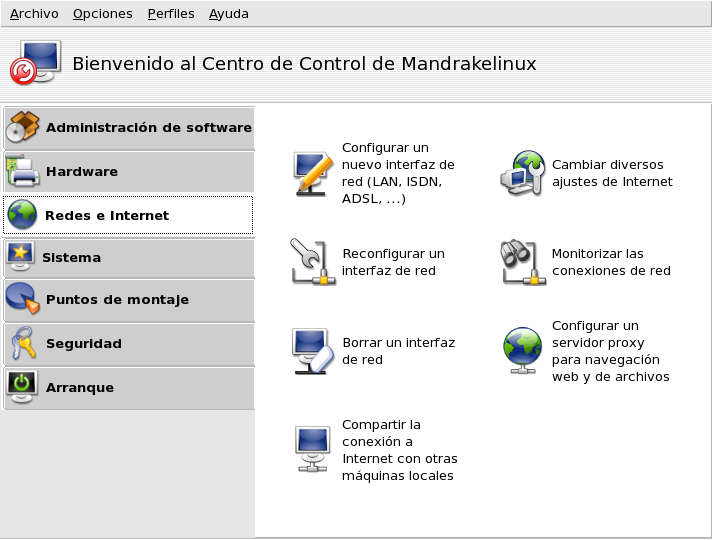
Task: Click the monitor with pencil icon
Action: (x=313, y=173)
